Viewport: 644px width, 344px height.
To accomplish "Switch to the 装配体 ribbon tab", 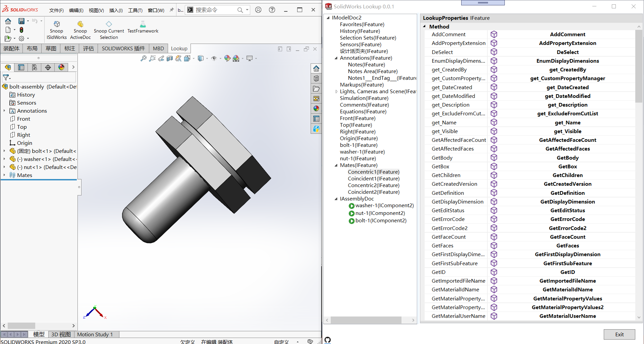I will (x=11, y=49).
